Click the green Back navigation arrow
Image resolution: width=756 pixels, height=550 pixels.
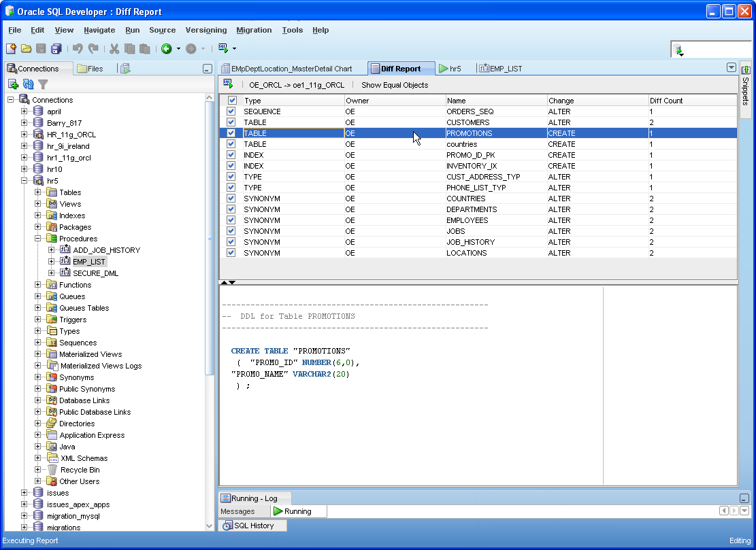click(x=167, y=49)
